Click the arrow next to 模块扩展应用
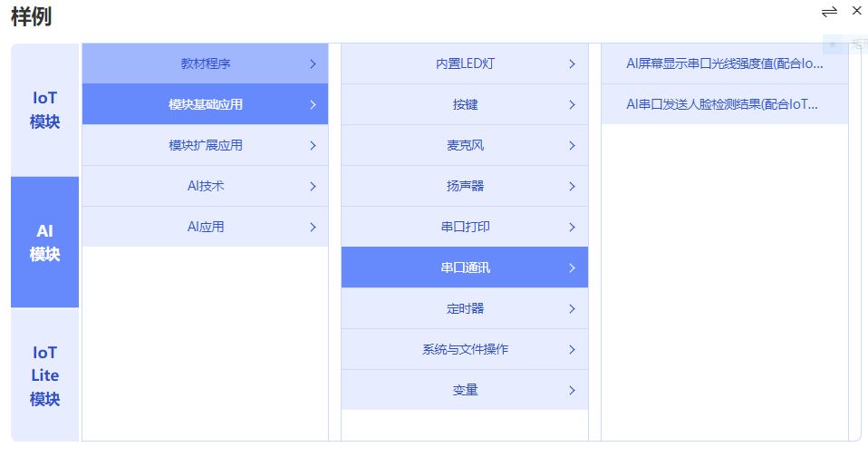This screenshot has width=868, height=457. tap(313, 146)
